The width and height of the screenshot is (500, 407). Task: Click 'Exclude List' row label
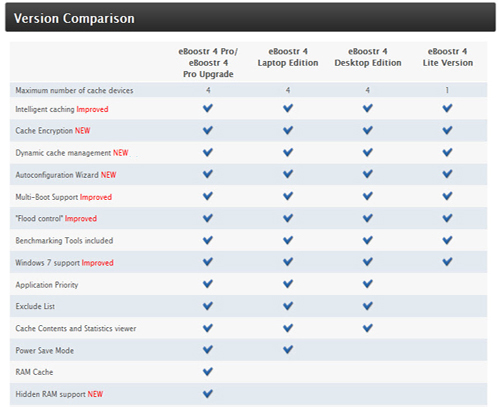[35, 306]
